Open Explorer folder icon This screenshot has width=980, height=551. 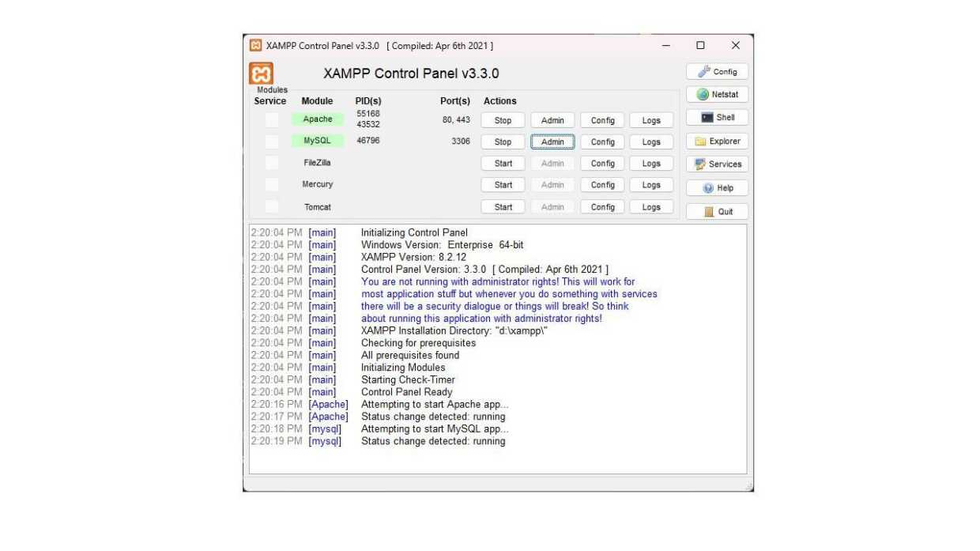click(x=718, y=141)
